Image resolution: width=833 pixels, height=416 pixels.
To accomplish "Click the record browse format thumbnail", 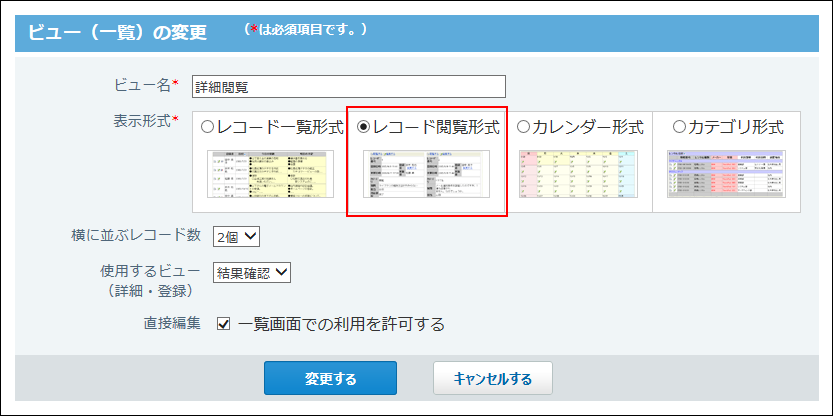I will click(427, 174).
